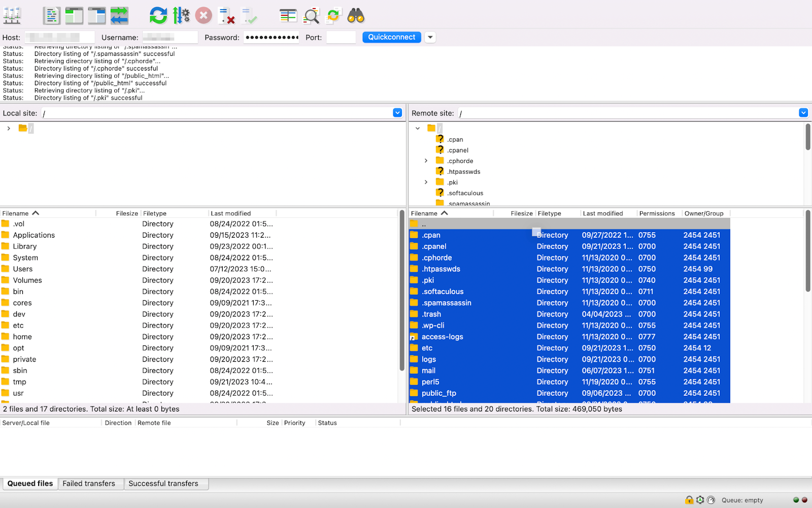The width and height of the screenshot is (812, 508).
Task: Disconnect from the current server
Action: (x=226, y=16)
